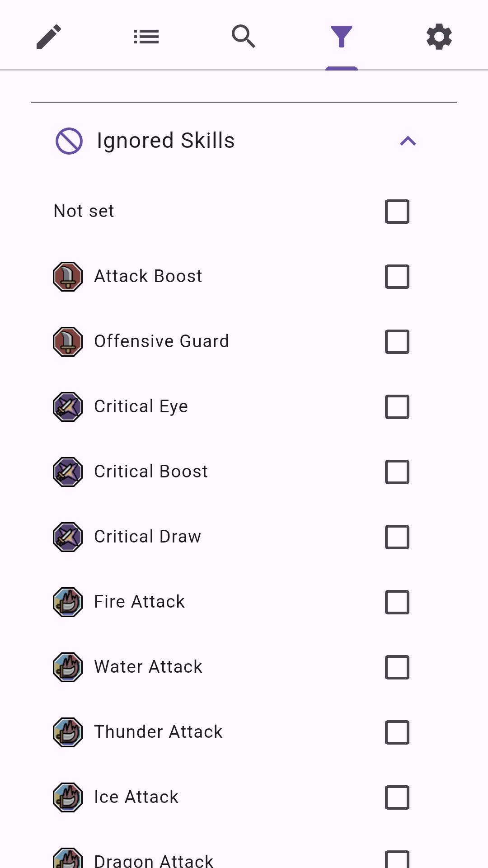This screenshot has width=488, height=868.
Task: Click the Critical Eye skill icon
Action: [67, 407]
